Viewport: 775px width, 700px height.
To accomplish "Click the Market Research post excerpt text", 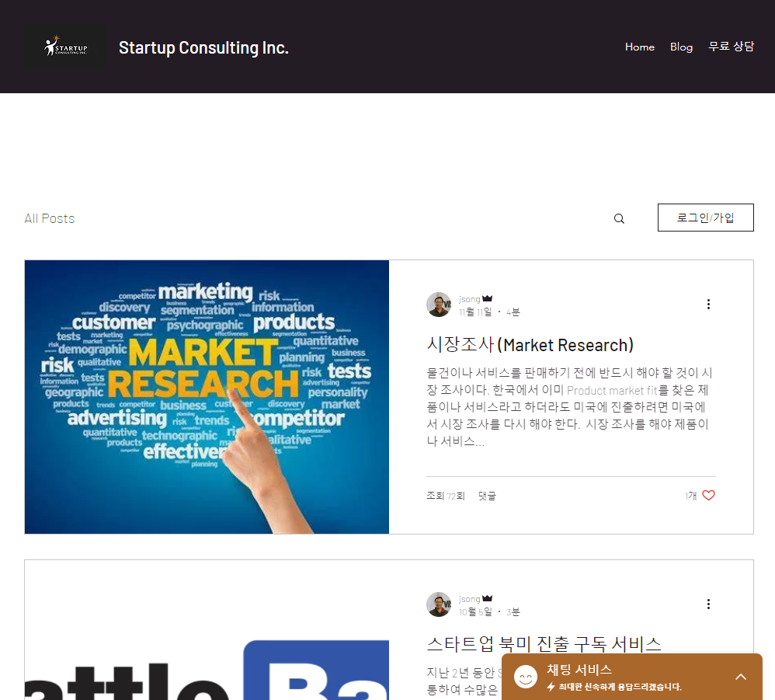I will click(x=569, y=407).
